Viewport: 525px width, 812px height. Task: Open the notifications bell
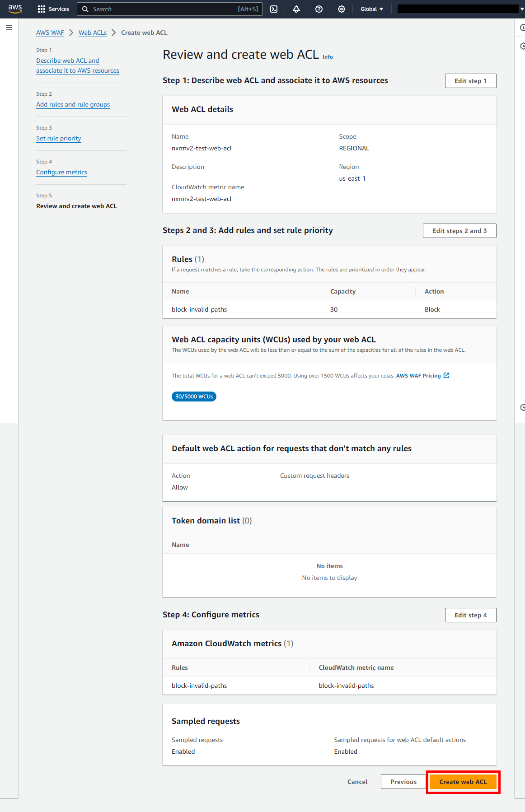pyautogui.click(x=296, y=9)
